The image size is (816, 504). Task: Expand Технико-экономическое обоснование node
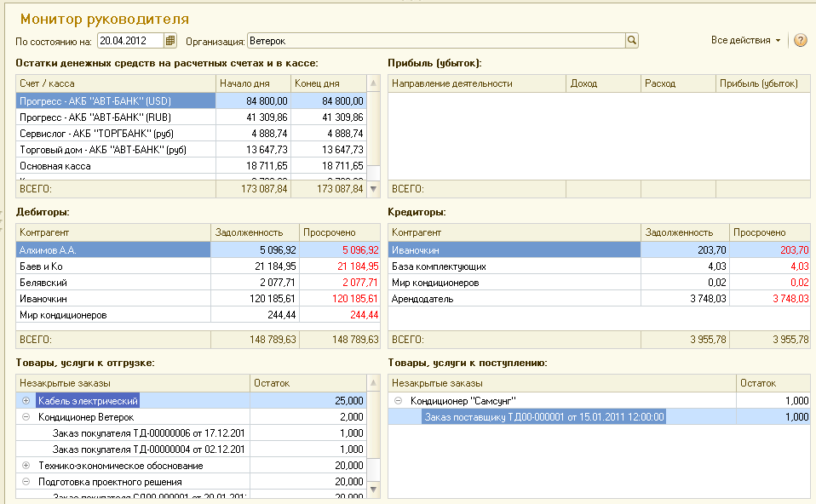[x=26, y=466]
